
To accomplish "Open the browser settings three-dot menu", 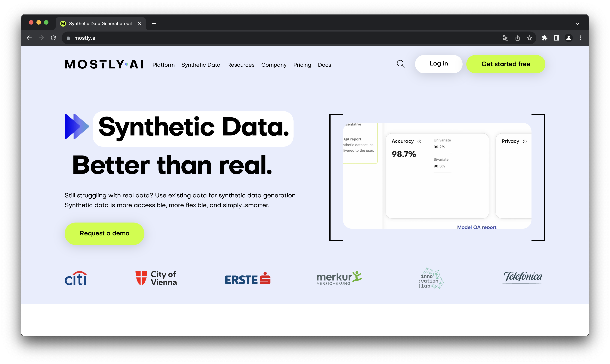I will 581,38.
